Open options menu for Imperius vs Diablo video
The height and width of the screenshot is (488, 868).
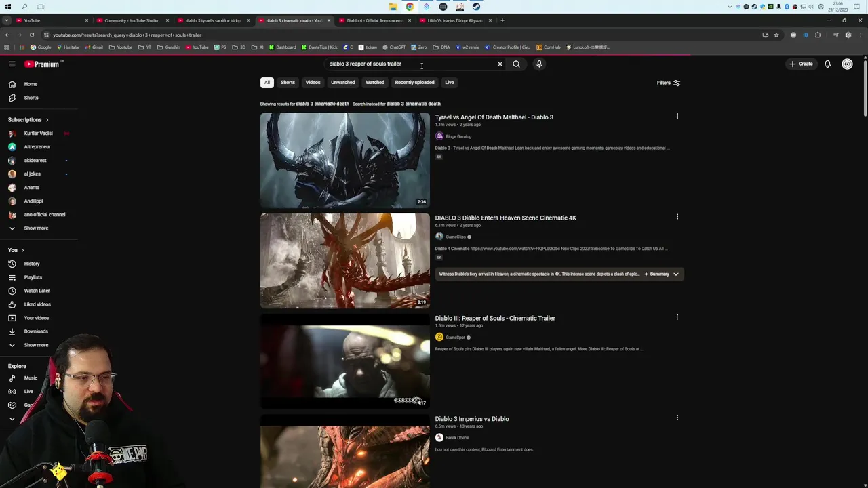[677, 418]
